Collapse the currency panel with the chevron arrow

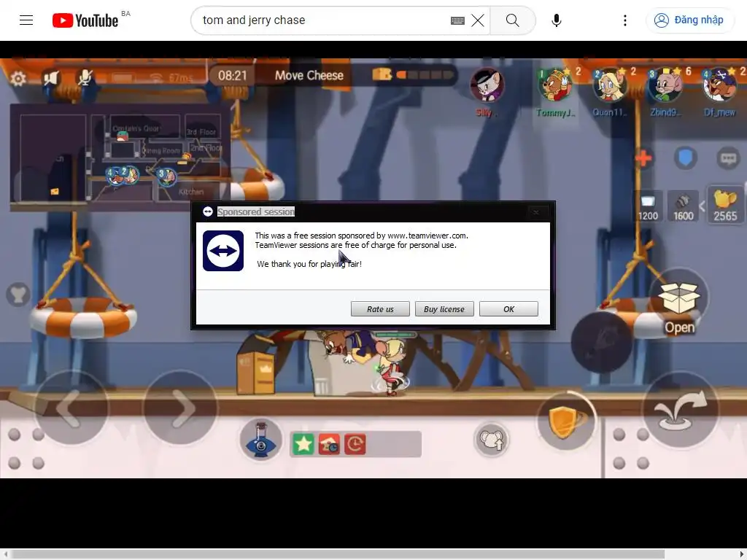pos(703,206)
